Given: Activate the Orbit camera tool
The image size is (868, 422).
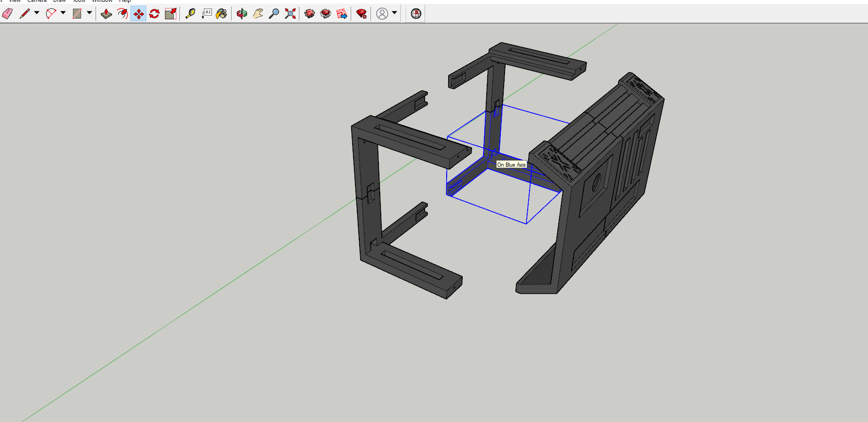Looking at the screenshot, I should (242, 14).
